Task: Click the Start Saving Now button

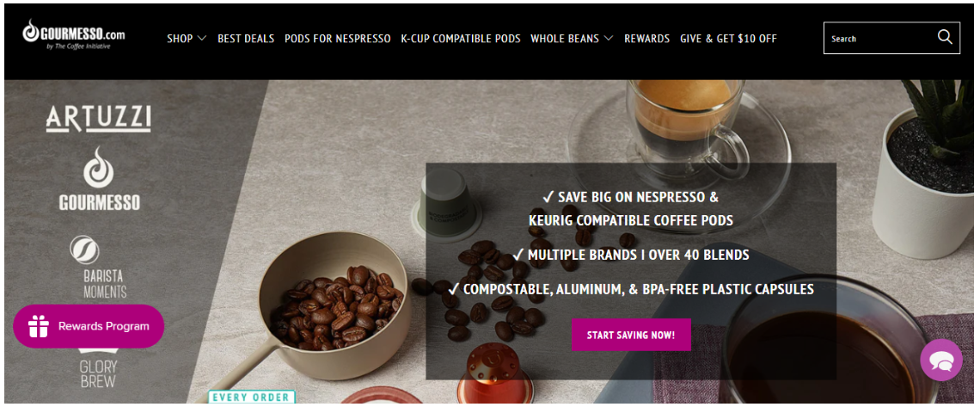Action: tap(631, 335)
